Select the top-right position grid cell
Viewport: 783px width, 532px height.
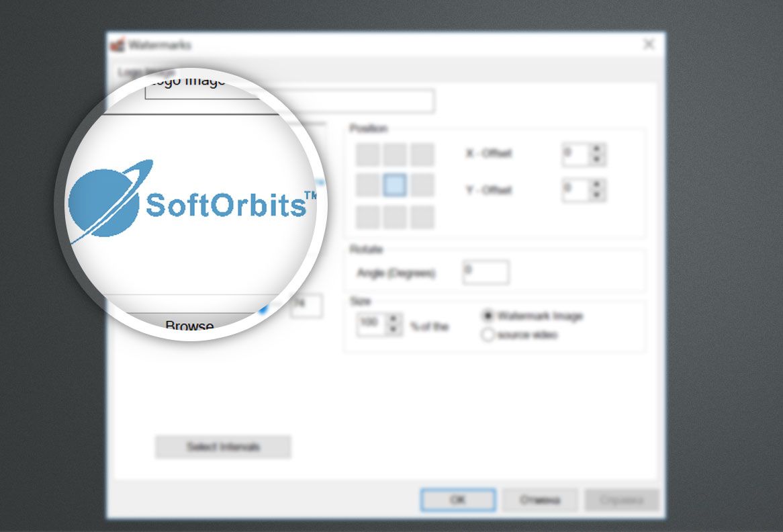(422, 154)
